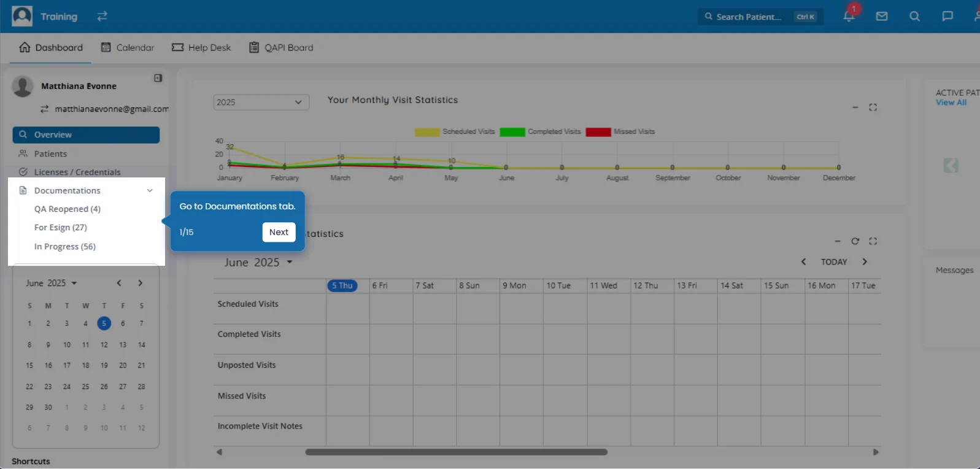Click the switch arrows icon beside Training
Viewport: 980px width, 469px height.
[102, 17]
